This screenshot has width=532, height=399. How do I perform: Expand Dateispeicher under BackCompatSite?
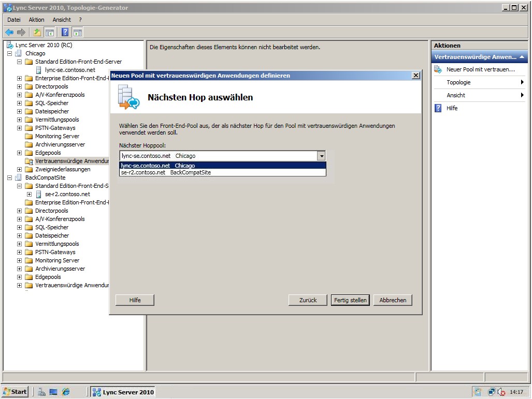click(x=19, y=235)
